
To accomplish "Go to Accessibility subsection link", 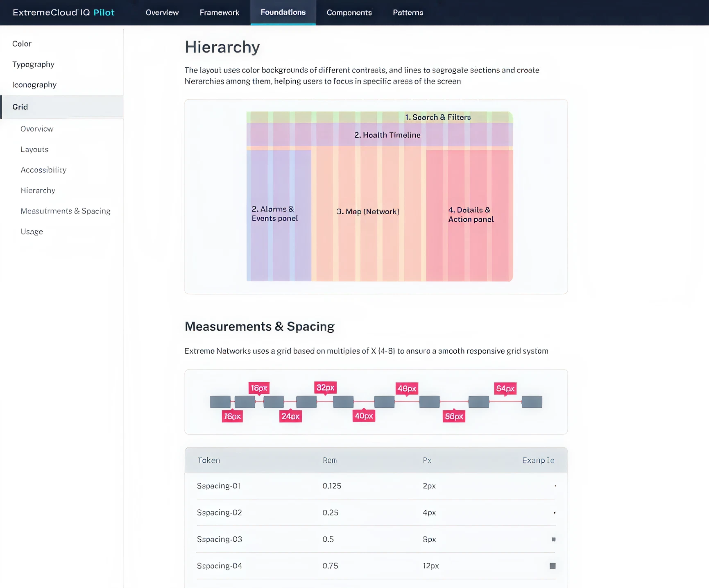I will (x=43, y=170).
